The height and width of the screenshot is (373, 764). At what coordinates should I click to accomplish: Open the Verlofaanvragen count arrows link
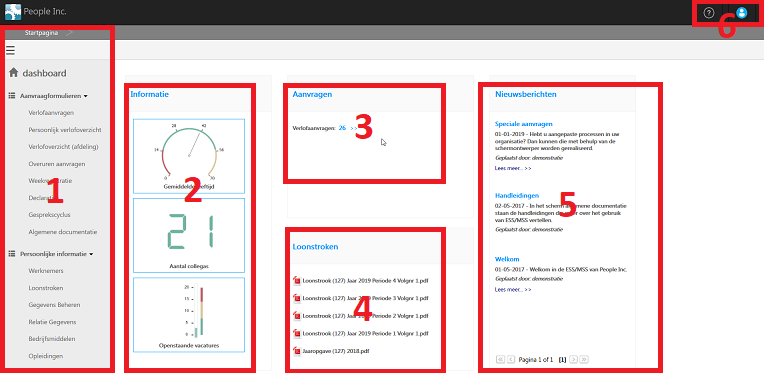[354, 128]
